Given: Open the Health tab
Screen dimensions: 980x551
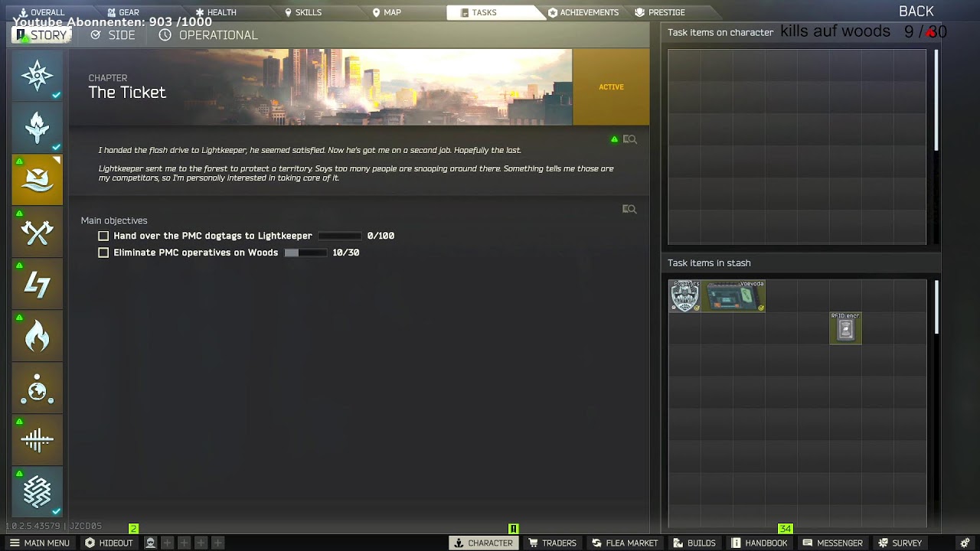Looking at the screenshot, I should pos(216,12).
